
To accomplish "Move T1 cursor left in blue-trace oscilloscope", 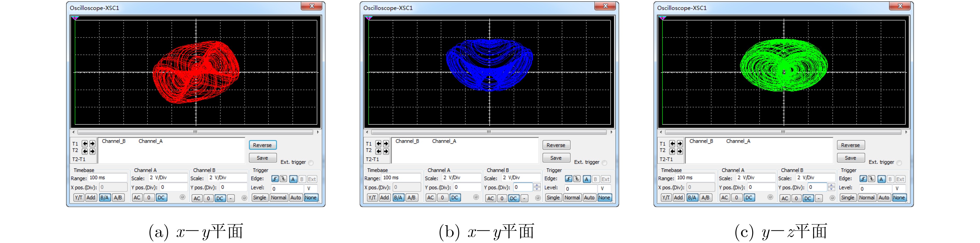I will pos(379,144).
